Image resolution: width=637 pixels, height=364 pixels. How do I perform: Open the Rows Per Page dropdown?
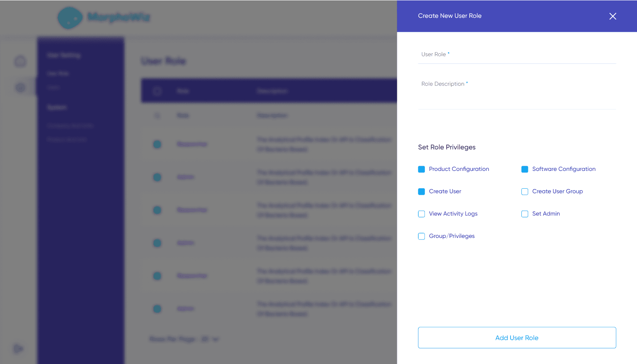tap(211, 339)
